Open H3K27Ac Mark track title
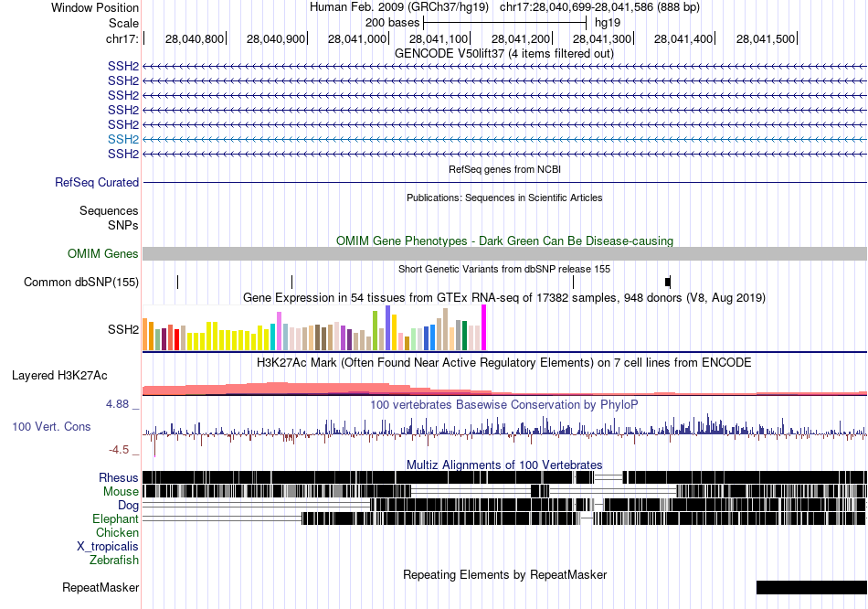The width and height of the screenshot is (868, 609). 504,363
